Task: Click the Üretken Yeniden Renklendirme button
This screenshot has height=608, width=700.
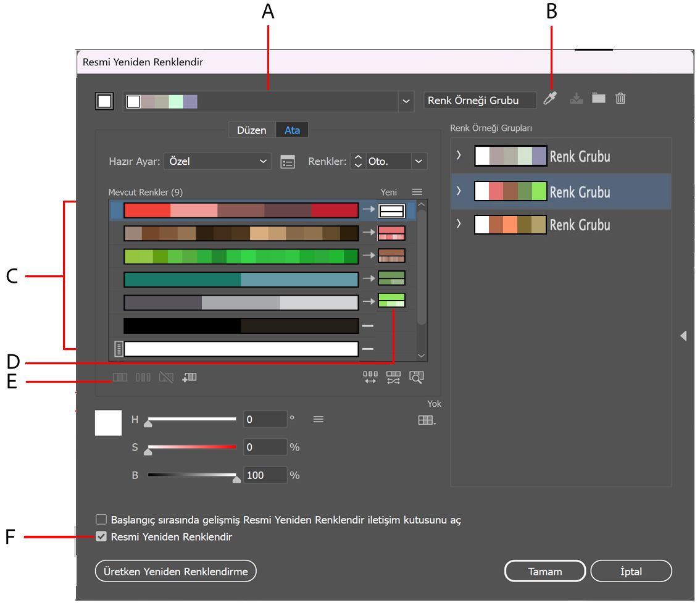Action: (175, 572)
